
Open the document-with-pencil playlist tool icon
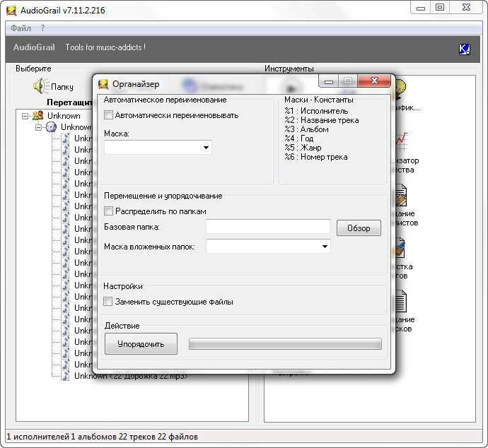(401, 196)
